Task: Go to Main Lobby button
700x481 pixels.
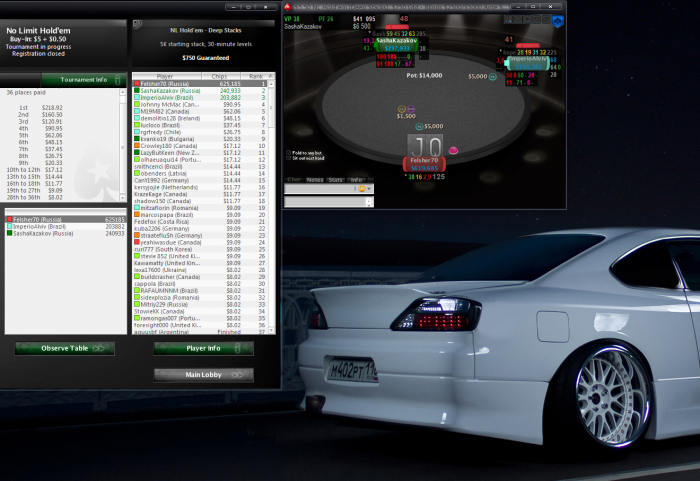Action: (204, 375)
